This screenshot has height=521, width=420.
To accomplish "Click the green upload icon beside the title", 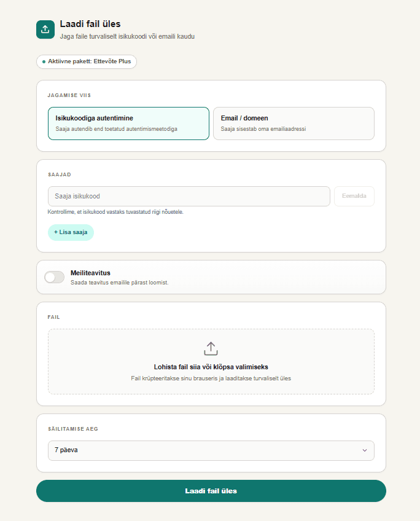I will [45, 29].
